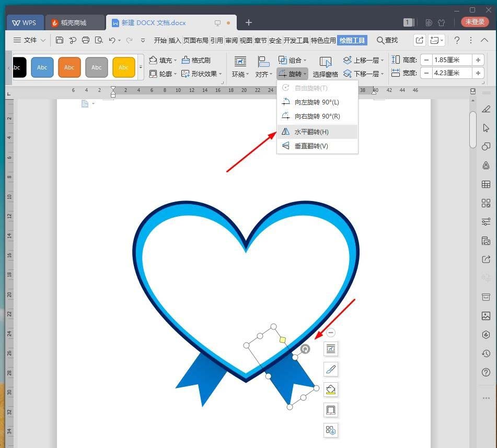This screenshot has width=497, height=448.
Task: Select the Fill tool icon
Action: tap(154, 60)
